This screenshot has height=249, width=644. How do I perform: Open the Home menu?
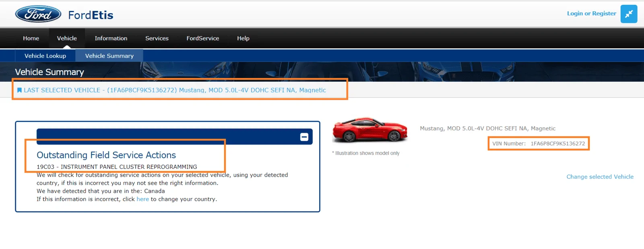pyautogui.click(x=31, y=38)
